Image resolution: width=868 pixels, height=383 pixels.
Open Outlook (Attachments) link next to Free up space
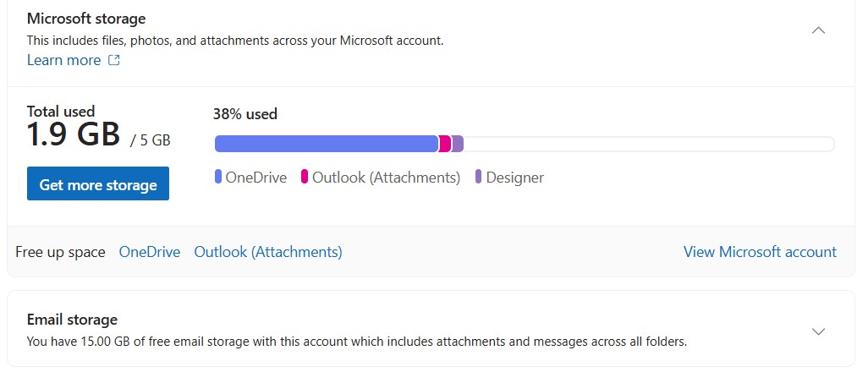click(x=268, y=252)
